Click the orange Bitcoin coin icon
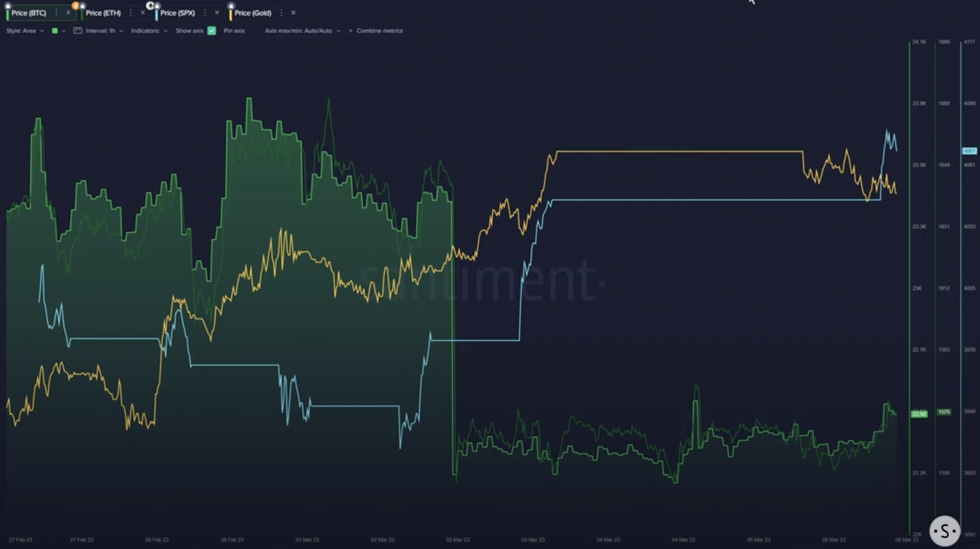The height and width of the screenshot is (549, 980). (75, 5)
